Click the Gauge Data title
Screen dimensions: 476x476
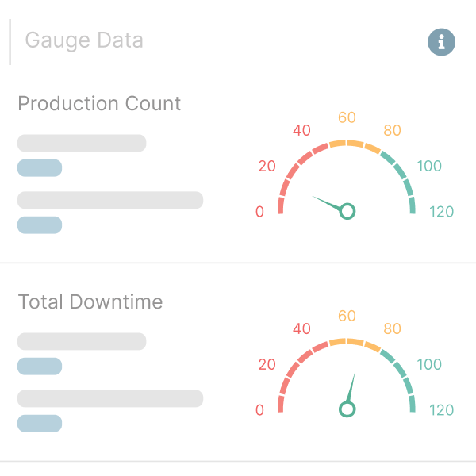tap(84, 40)
